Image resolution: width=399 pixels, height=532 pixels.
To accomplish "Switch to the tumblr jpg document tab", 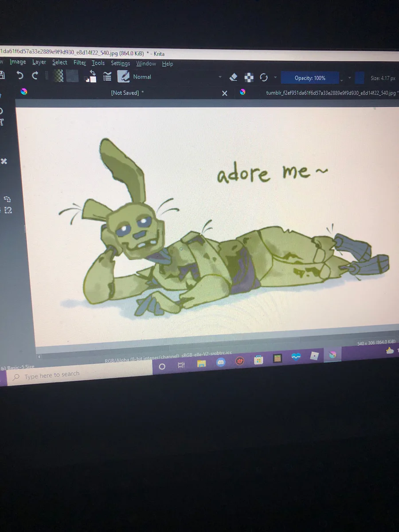I will click(x=331, y=93).
